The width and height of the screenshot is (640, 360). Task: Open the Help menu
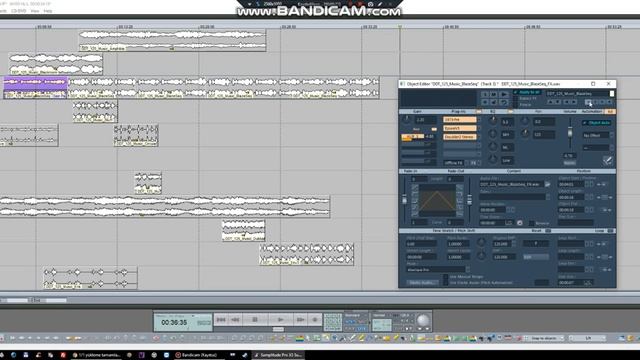(x=48, y=11)
